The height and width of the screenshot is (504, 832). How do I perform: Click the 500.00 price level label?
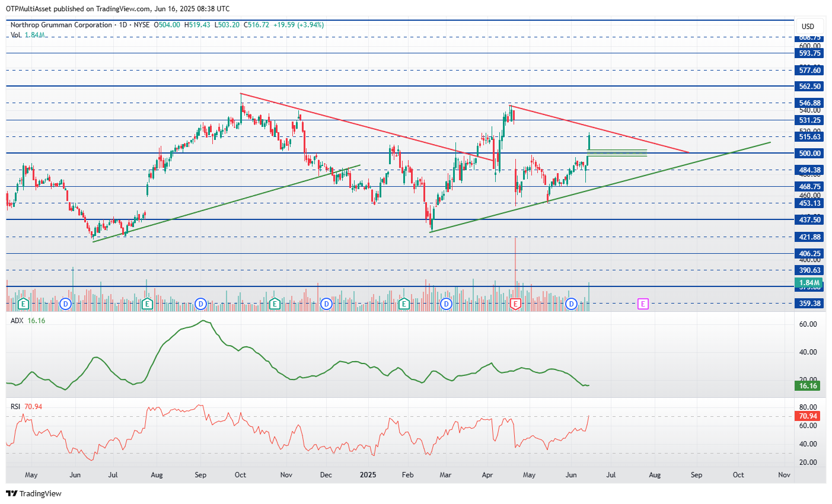(x=810, y=154)
